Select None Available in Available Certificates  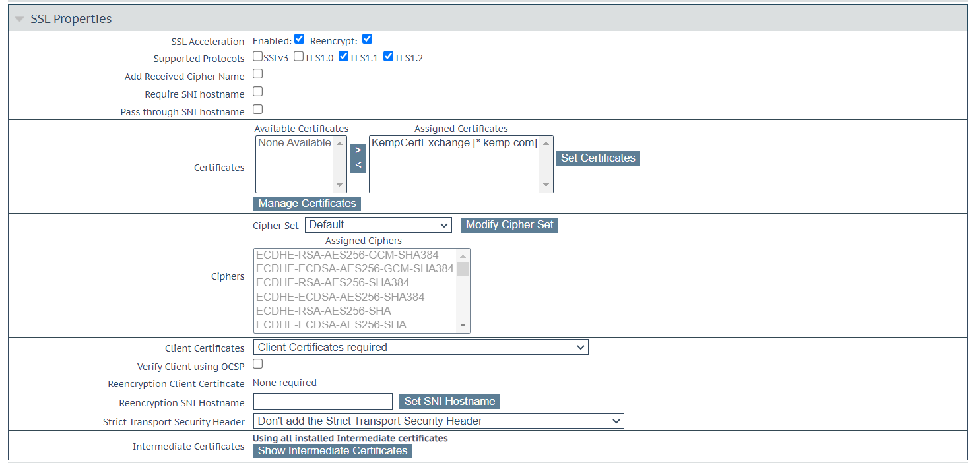click(294, 143)
